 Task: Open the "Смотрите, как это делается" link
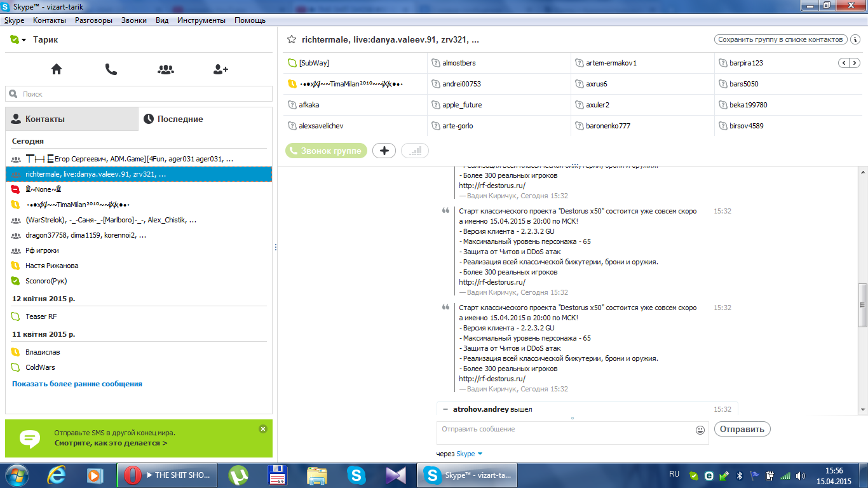click(x=111, y=443)
